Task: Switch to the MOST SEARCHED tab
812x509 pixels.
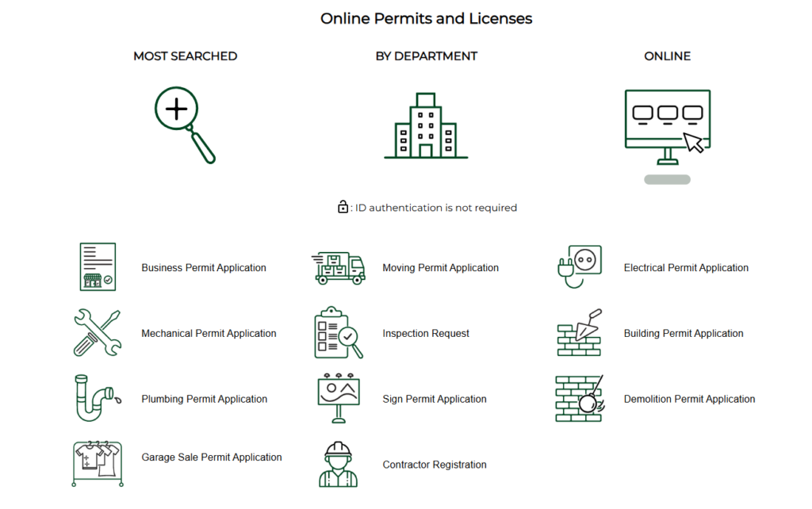Action: point(185,56)
